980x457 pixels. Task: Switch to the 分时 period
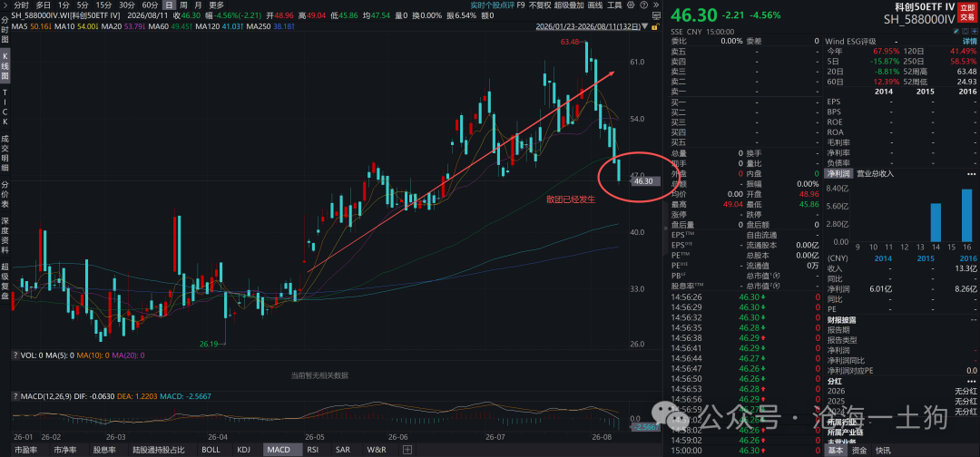pyautogui.click(x=21, y=5)
